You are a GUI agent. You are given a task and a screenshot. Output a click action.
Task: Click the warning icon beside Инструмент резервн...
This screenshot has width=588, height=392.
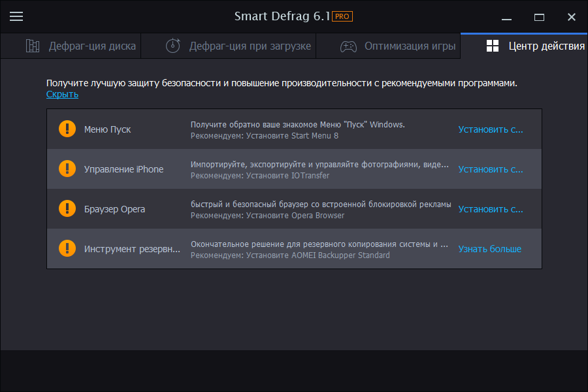click(67, 248)
